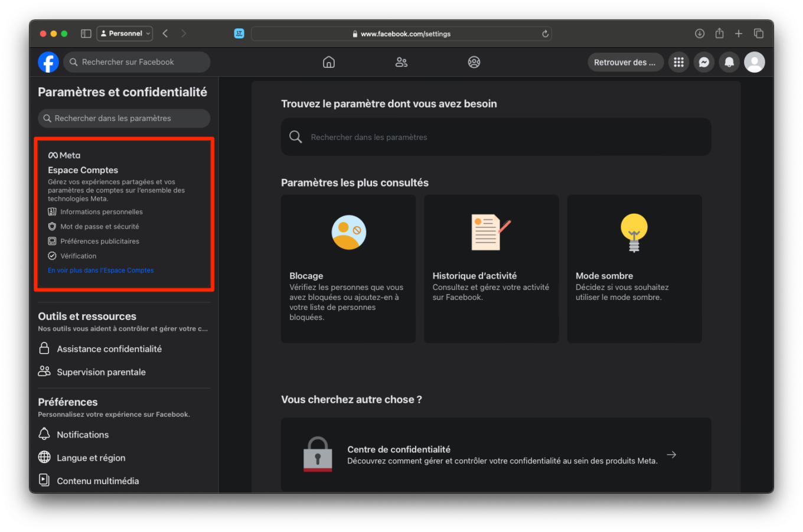Click the Rechercher sur Facebook search field

pos(137,62)
